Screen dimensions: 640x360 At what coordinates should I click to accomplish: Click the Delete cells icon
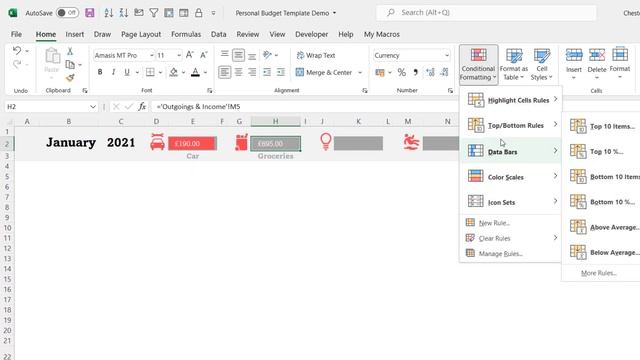pos(596,54)
